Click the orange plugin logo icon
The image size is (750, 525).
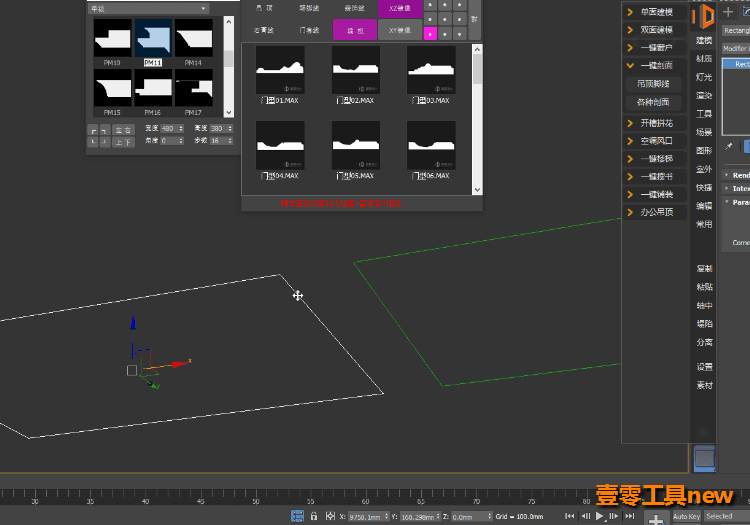[x=703, y=16]
